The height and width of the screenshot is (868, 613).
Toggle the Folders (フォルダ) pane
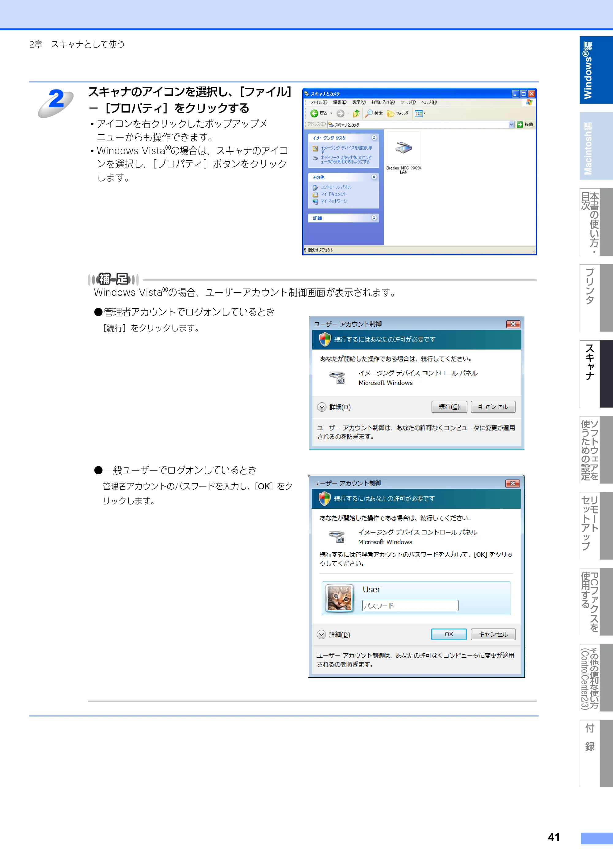coord(398,113)
